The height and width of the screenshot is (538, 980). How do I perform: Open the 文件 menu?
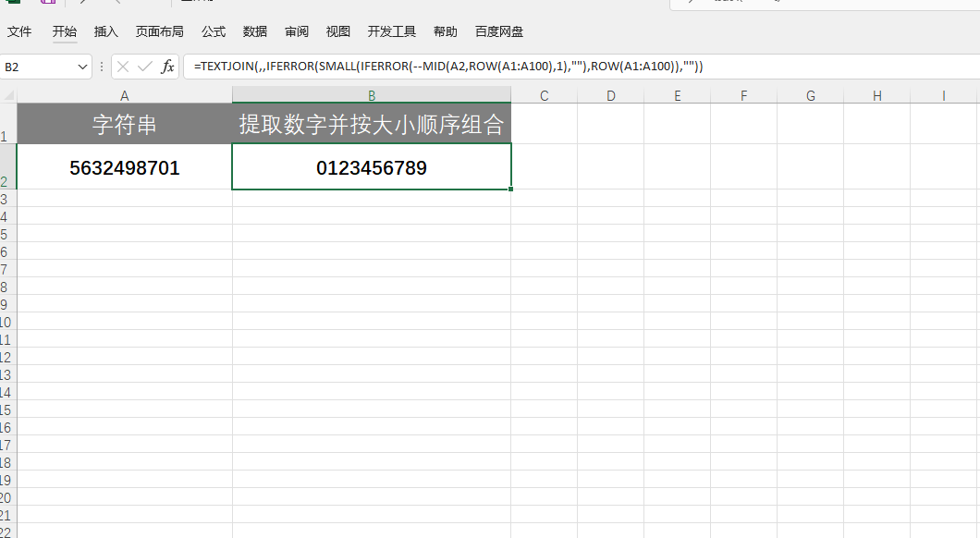[x=19, y=31]
